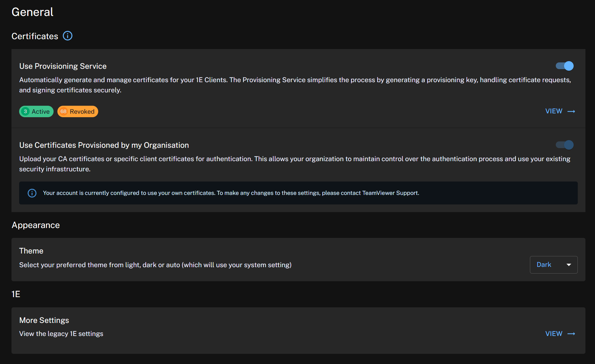Screen dimensions: 595x364
Task: Click the More Settings title
Action: click(x=44, y=320)
